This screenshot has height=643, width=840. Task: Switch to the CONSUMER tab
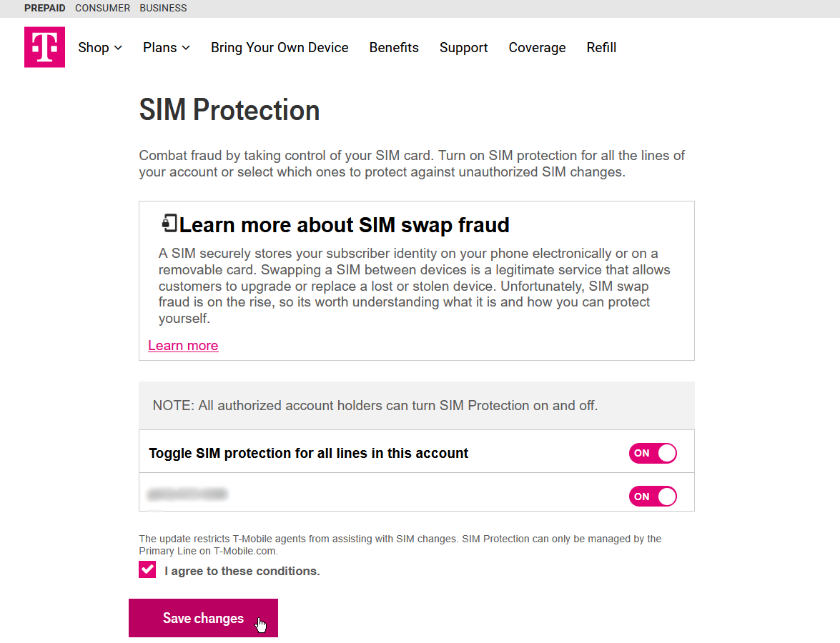(102, 8)
